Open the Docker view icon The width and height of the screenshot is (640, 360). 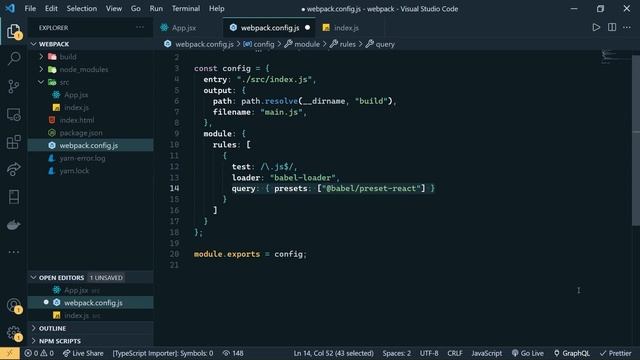pyautogui.click(x=13, y=224)
